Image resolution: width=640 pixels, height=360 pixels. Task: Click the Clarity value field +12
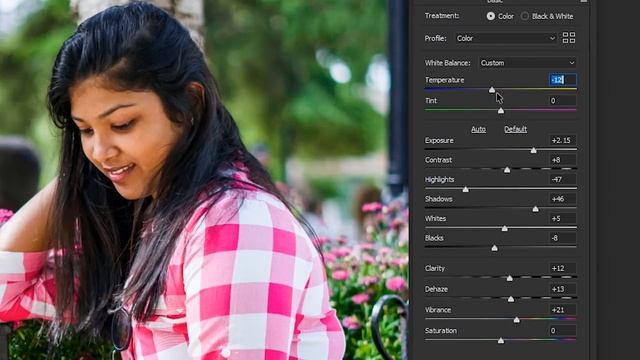coord(562,268)
